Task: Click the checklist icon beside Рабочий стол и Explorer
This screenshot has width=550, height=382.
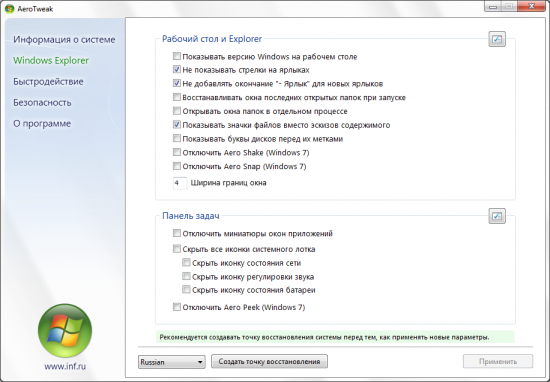Action: point(497,39)
